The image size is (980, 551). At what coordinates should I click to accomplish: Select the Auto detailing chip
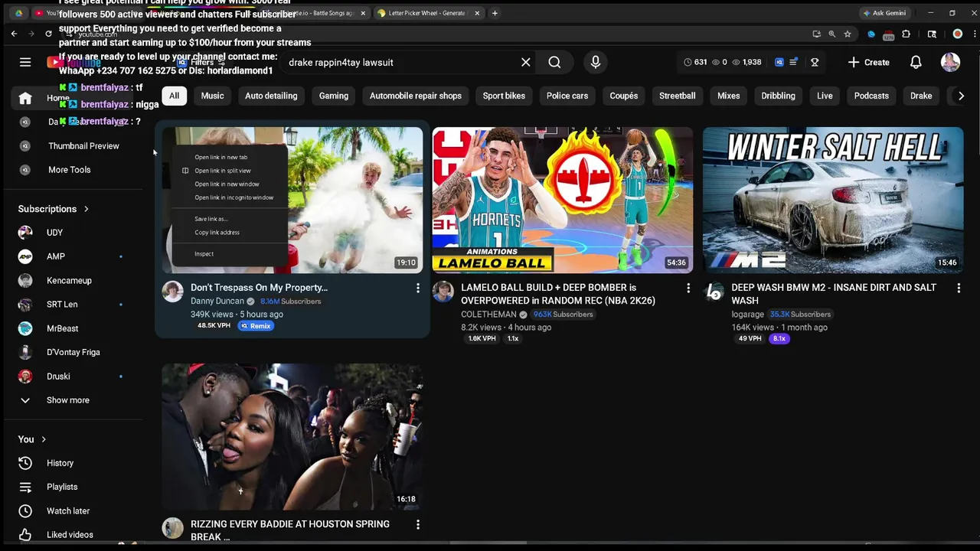pos(271,96)
